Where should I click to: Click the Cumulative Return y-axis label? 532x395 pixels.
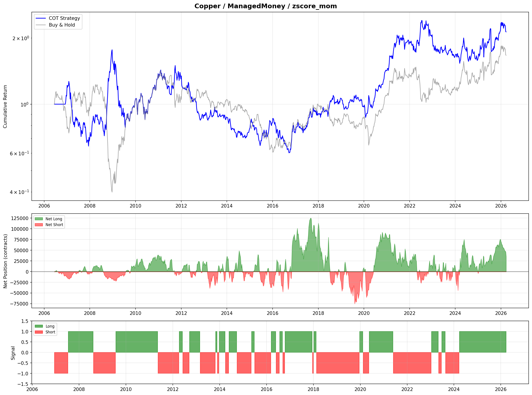5,106
